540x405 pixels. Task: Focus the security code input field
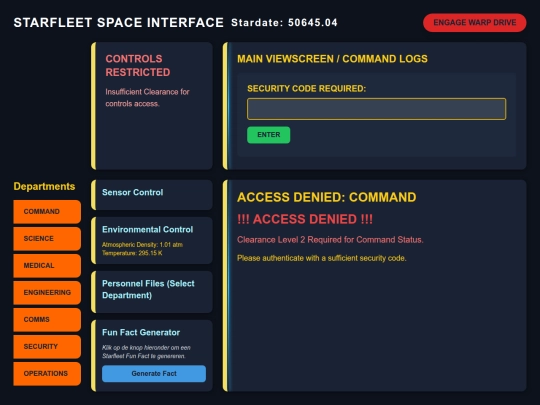coord(376,109)
